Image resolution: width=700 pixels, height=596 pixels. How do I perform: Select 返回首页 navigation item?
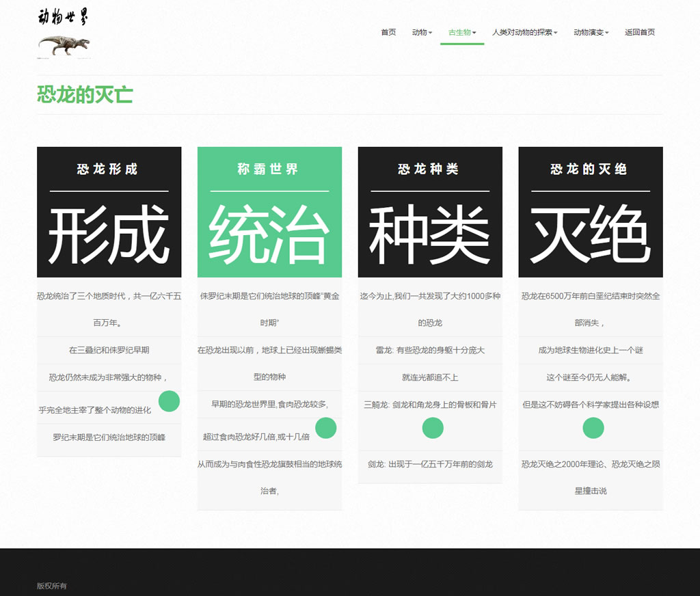(x=639, y=32)
